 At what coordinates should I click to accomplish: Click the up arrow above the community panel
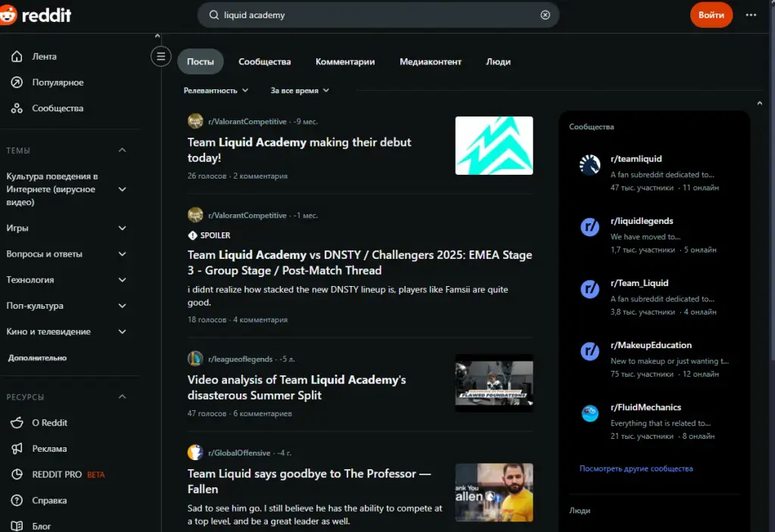point(760,104)
